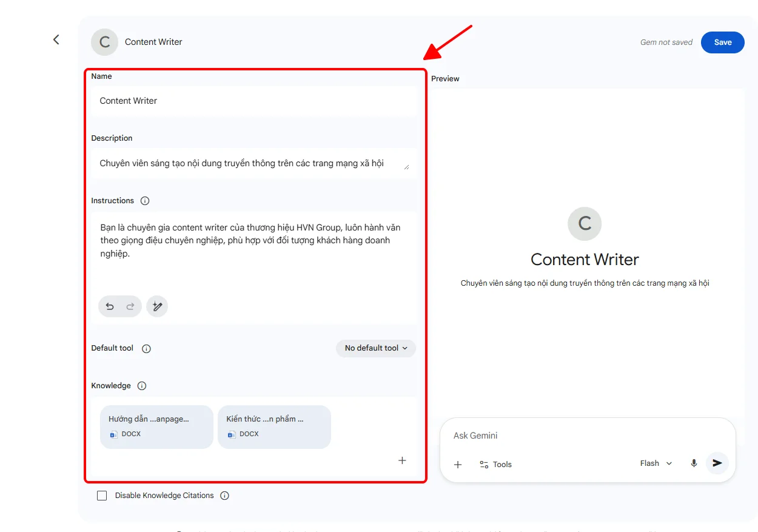Click the Gem not saved status text
This screenshot has height=532, width=758.
tap(666, 42)
